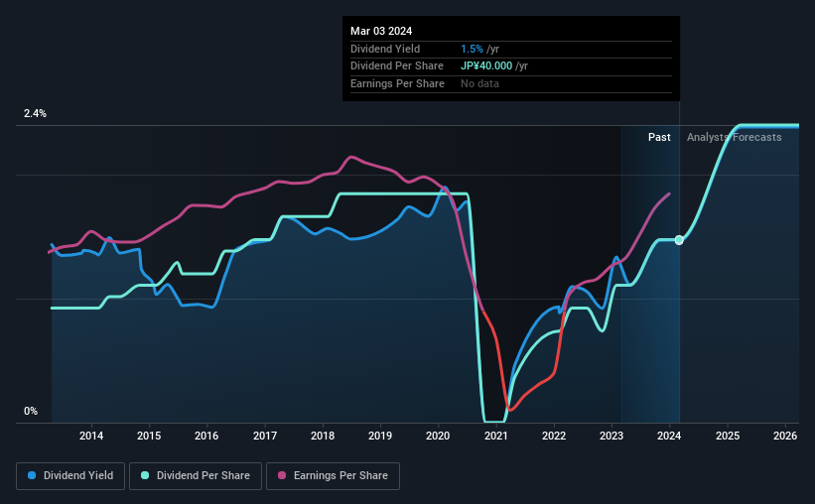The width and height of the screenshot is (815, 504).
Task: Click the 2022 x-axis label
Action: [554, 436]
